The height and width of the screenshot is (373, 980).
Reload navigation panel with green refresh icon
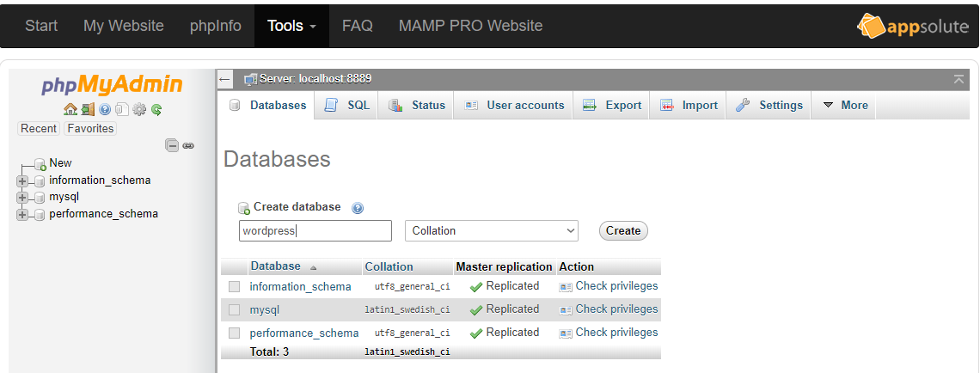[x=156, y=109]
